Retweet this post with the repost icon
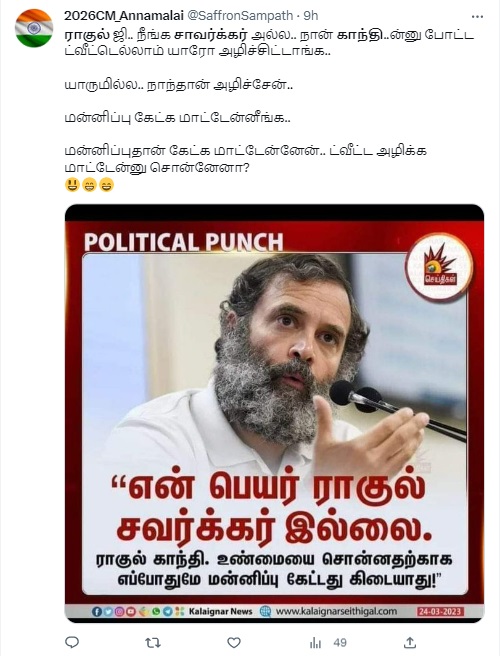500x656 pixels. tap(153, 642)
